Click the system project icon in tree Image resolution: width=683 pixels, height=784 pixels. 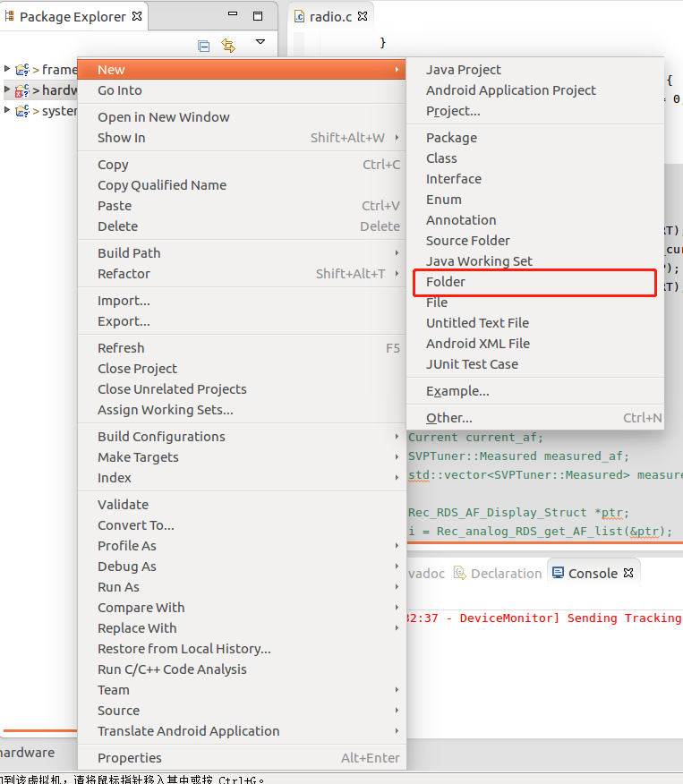click(22, 110)
